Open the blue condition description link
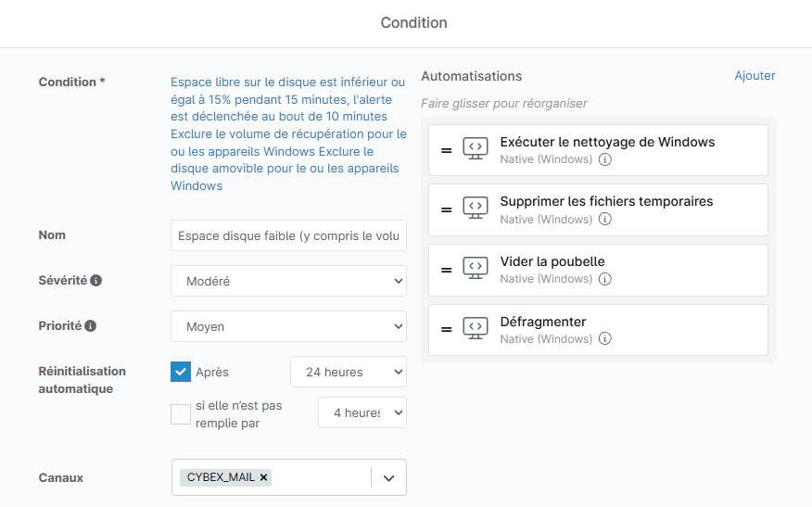Viewport: 812px width, 507px height. [x=288, y=133]
